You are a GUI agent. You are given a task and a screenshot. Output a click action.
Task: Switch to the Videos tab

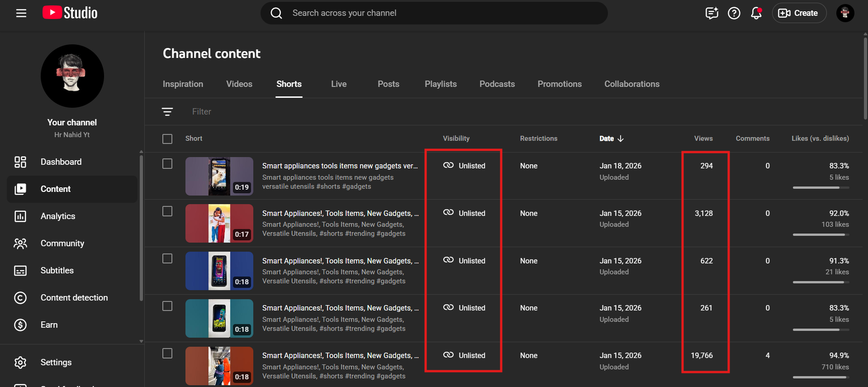point(239,84)
